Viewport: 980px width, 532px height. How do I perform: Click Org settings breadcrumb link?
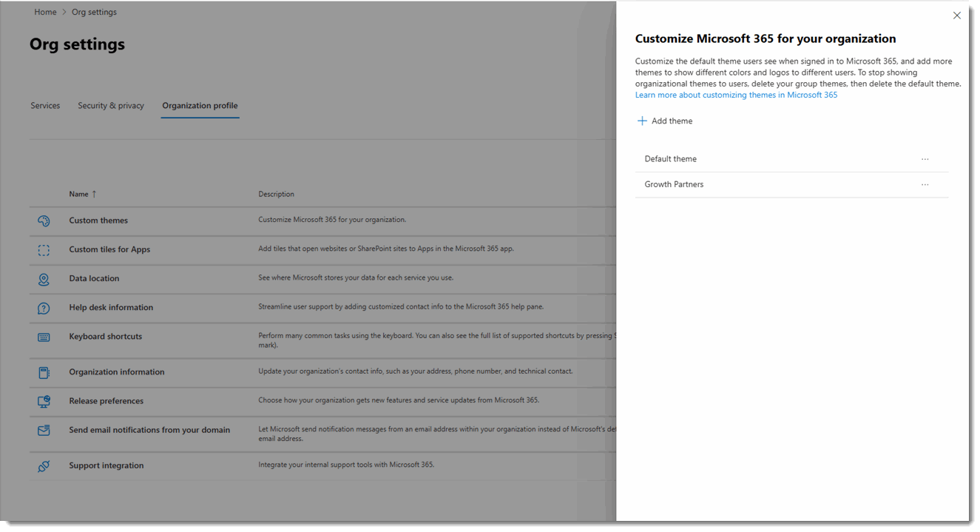click(x=94, y=12)
